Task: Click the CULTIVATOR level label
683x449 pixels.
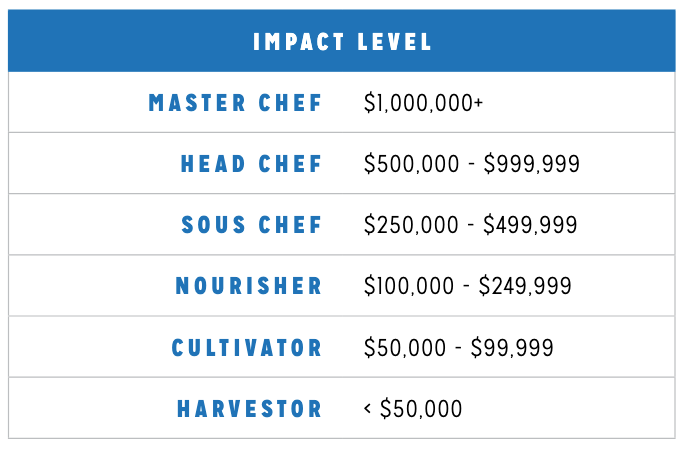Action: tap(247, 348)
